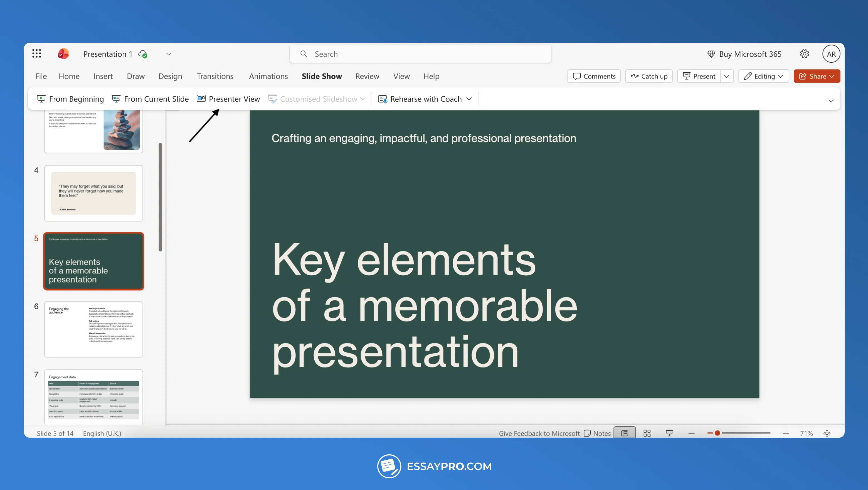This screenshot has width=868, height=490.
Task: Start slideshow From Current Slide
Action: 150,99
